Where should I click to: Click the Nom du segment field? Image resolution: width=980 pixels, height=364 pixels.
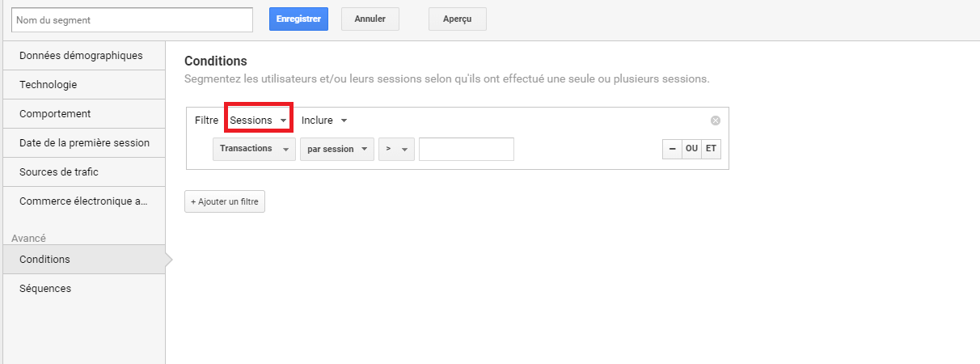[133, 19]
